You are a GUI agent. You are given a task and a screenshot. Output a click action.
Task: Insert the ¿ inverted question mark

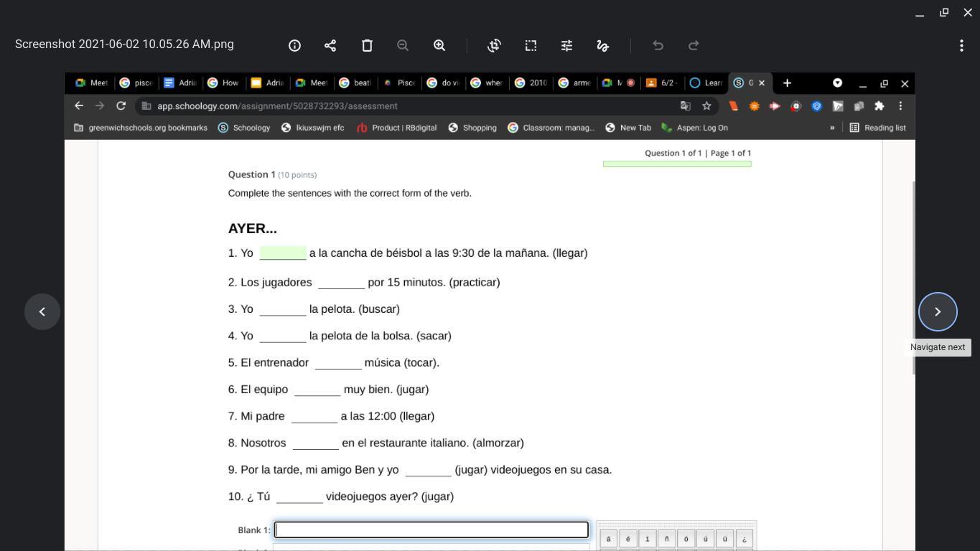click(744, 539)
